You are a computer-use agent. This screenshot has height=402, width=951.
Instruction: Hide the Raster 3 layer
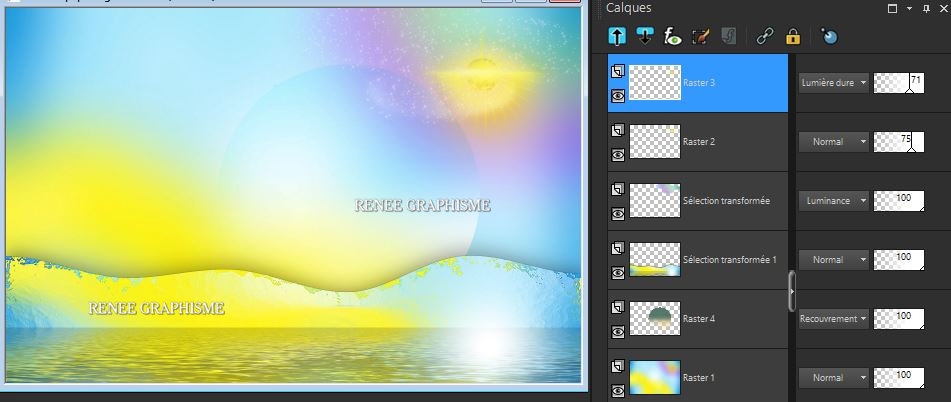617,96
